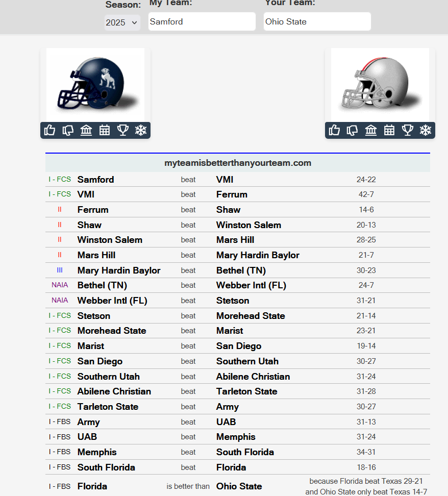Click Tarleton State in the Abilene Christian row
This screenshot has width=448, height=496.
tap(247, 391)
